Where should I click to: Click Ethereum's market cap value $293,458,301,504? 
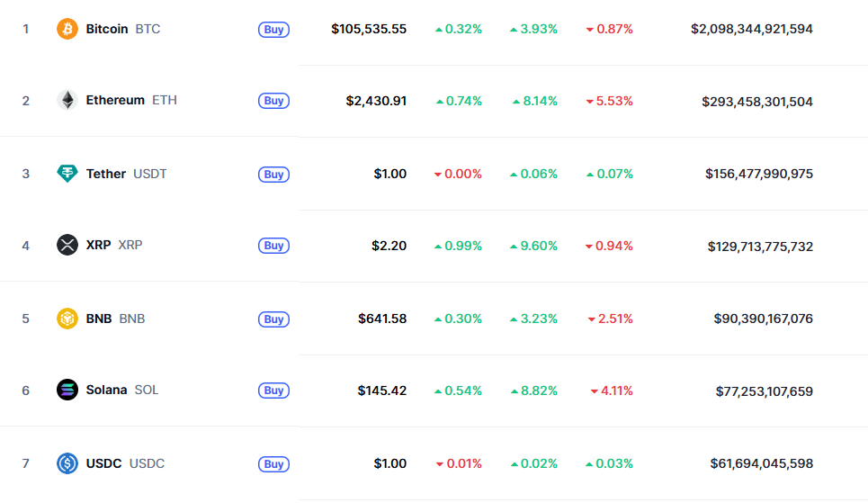pos(757,101)
